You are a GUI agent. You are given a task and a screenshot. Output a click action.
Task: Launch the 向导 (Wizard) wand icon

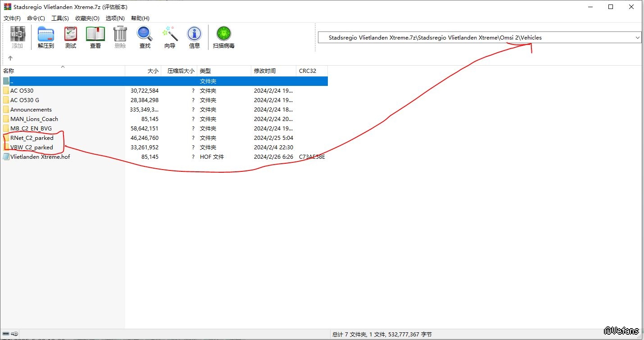coord(170,37)
